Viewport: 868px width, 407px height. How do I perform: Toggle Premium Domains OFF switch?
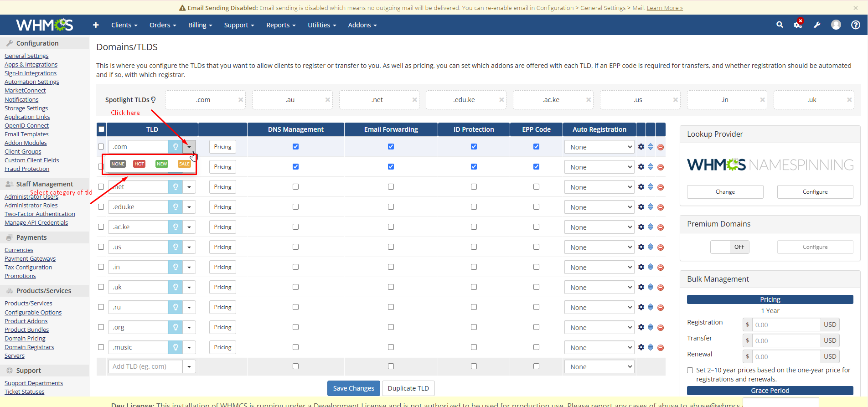point(729,247)
